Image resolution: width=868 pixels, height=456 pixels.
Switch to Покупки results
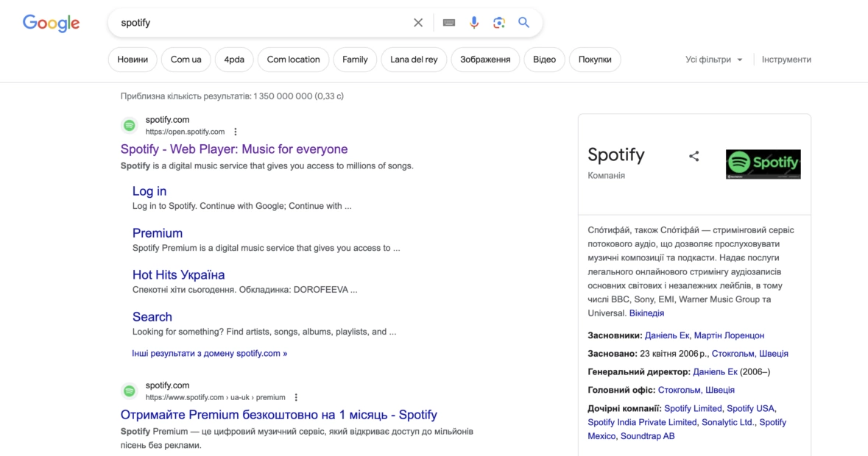595,60
